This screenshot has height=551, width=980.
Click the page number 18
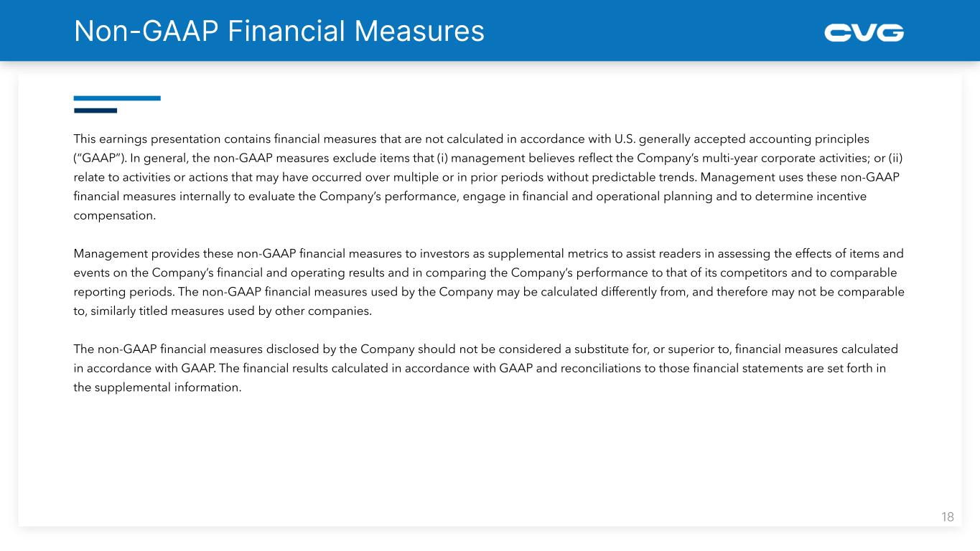[947, 517]
